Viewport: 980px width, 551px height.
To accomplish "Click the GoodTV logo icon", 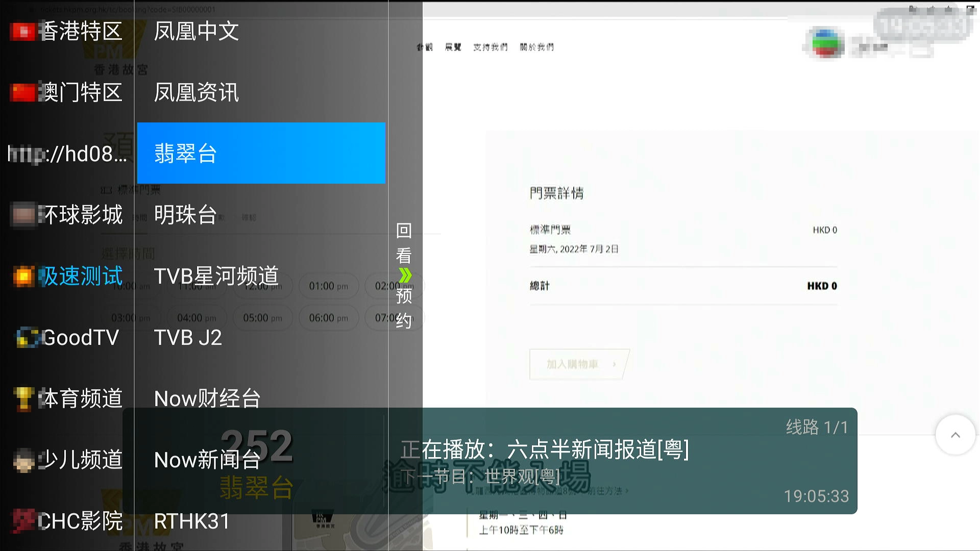I will [x=27, y=338].
